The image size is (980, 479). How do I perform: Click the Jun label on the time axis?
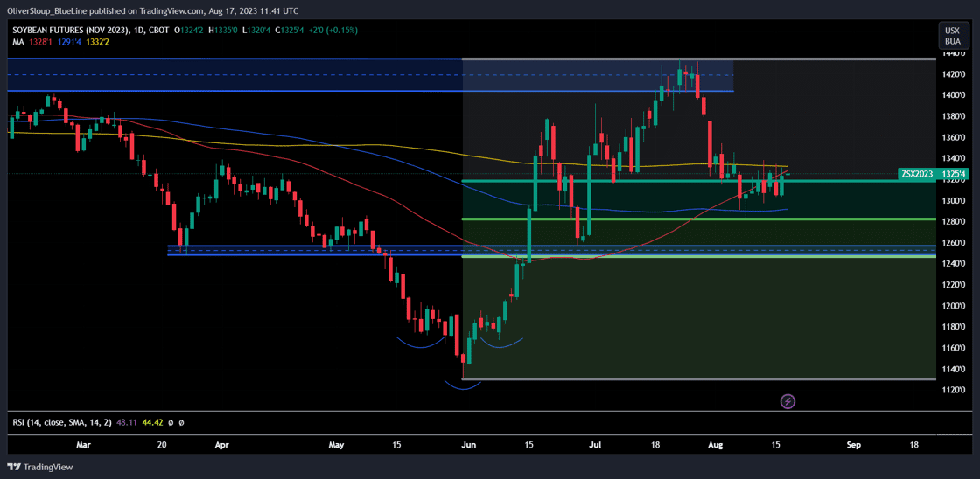(x=469, y=444)
